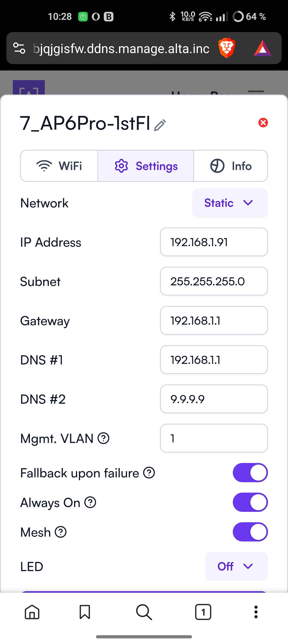
Task: Turn off the Always On switch
Action: pos(250,502)
